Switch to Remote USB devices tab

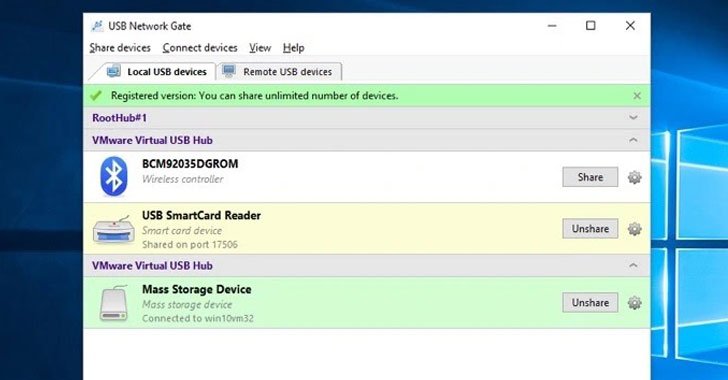click(x=280, y=72)
